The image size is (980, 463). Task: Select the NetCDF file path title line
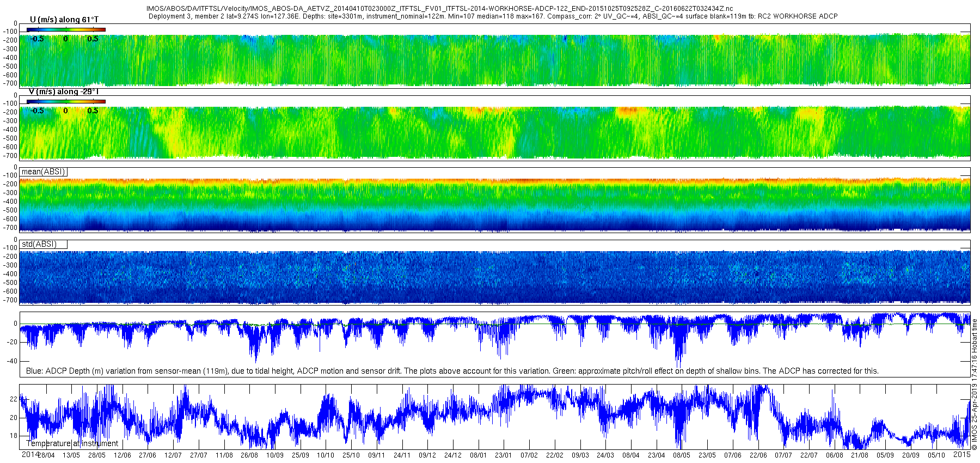coord(440,9)
